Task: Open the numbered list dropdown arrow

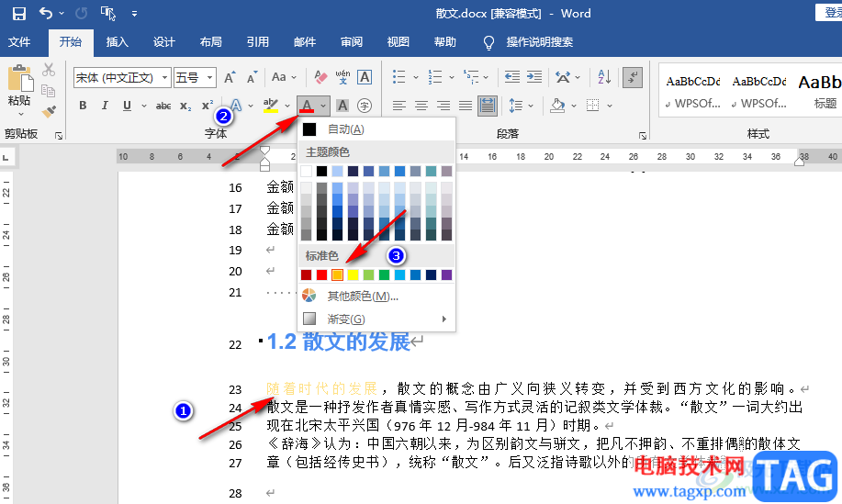Action: point(452,78)
